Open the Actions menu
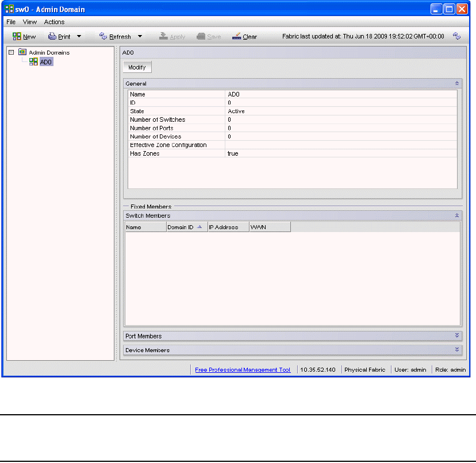 (x=54, y=22)
